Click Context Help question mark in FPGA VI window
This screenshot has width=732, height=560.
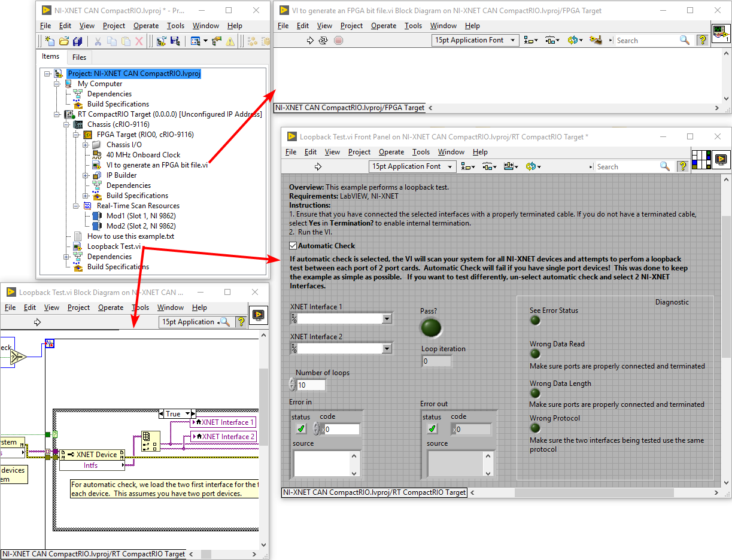tap(703, 40)
